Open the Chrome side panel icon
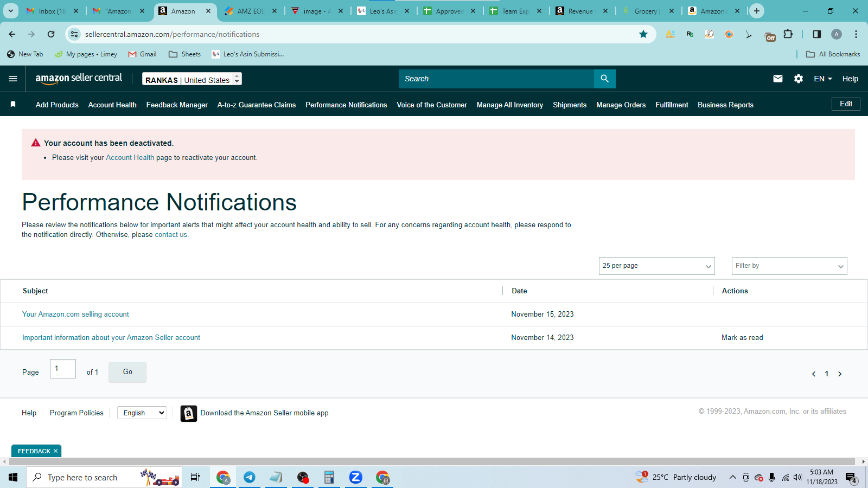This screenshot has width=868, height=488. point(817,34)
